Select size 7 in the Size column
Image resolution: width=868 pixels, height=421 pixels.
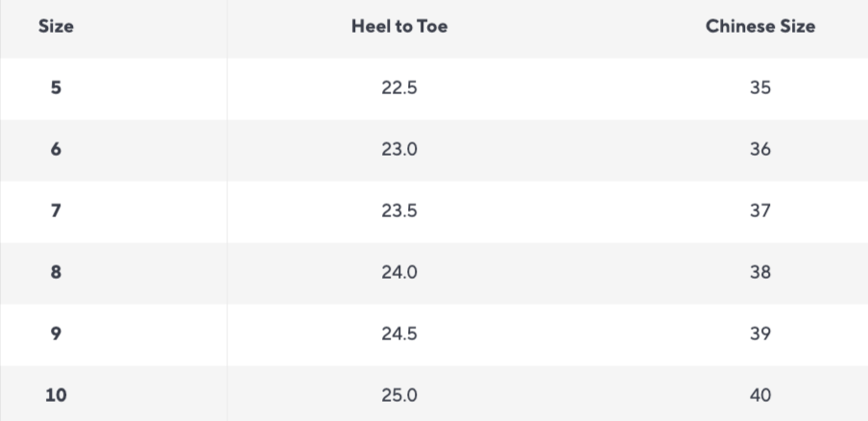[56, 211]
